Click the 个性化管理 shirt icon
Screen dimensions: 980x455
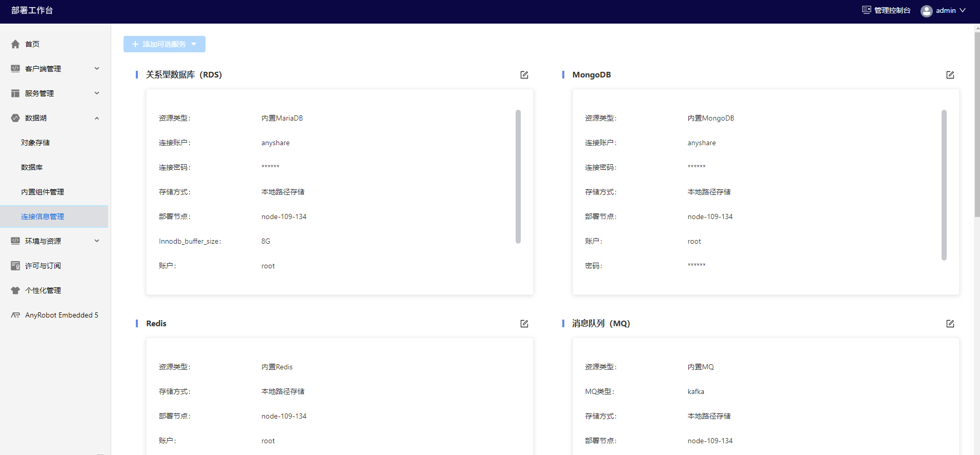[15, 290]
